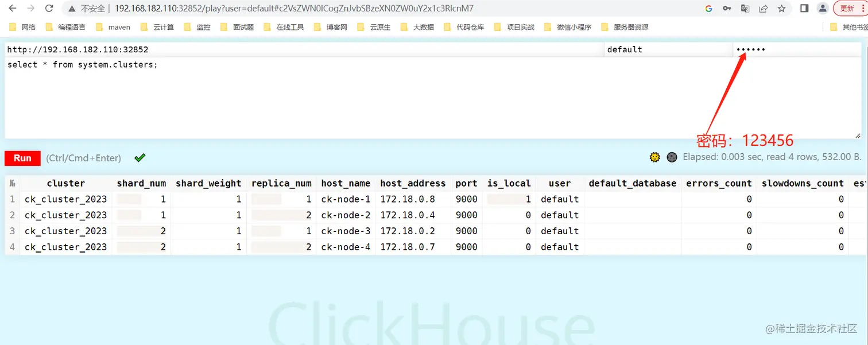868x345 pixels.
Task: Click the 172.18.0.7 host address cell
Action: tap(413, 247)
